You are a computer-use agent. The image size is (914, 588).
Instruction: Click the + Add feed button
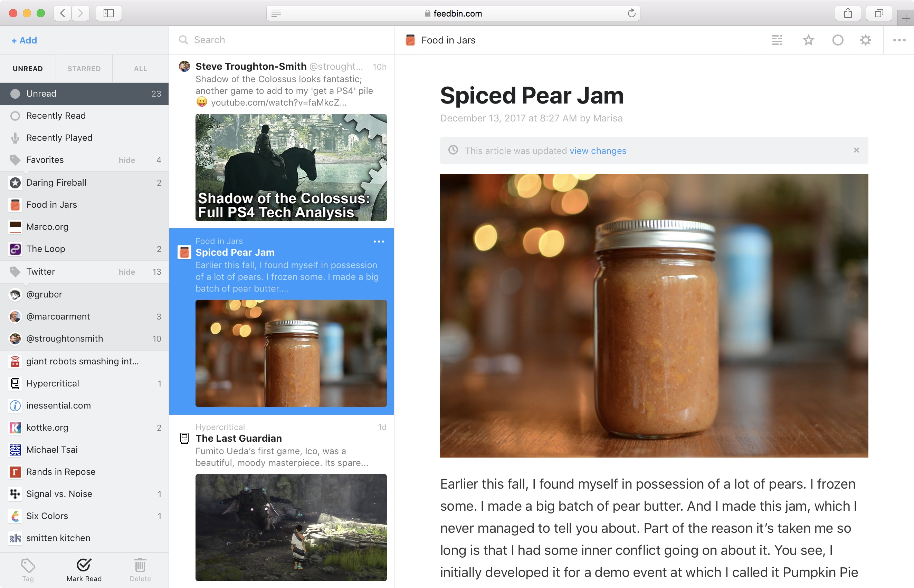click(x=24, y=40)
